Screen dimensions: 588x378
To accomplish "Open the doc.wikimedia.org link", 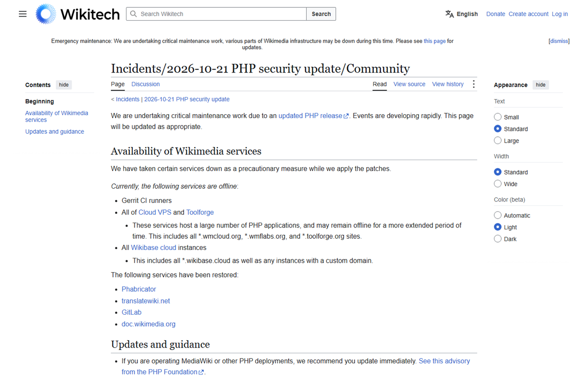I will tap(148, 324).
